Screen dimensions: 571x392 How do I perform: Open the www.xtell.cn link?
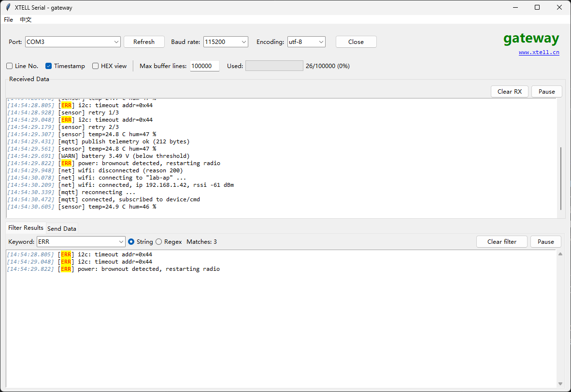(539, 53)
